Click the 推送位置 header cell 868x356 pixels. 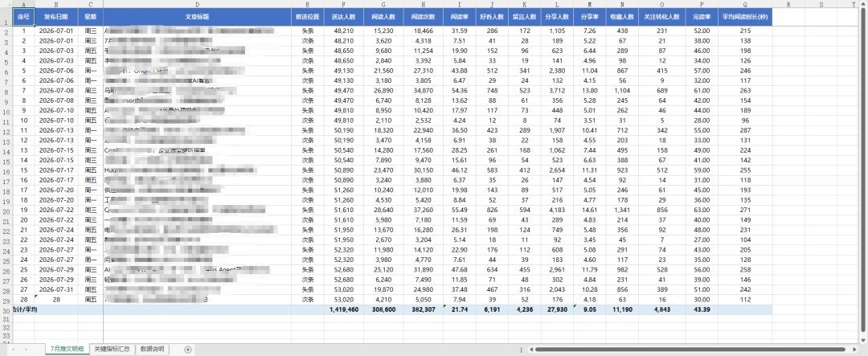pos(307,17)
